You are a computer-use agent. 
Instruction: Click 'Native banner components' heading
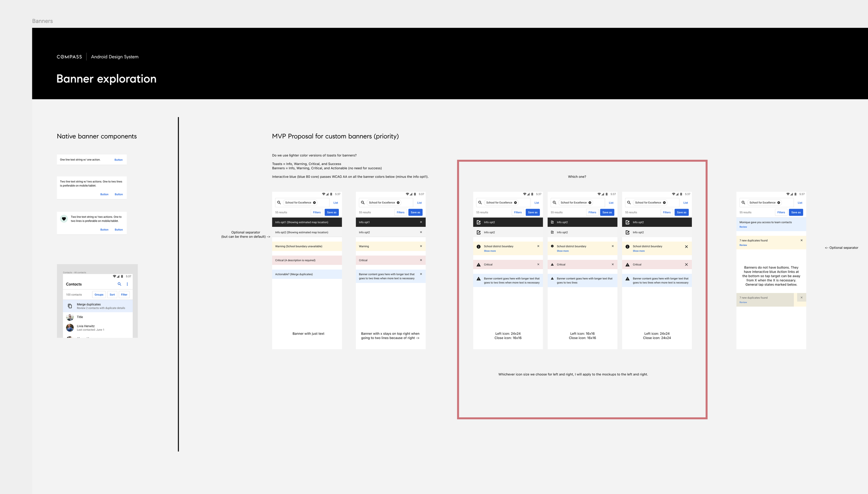click(97, 136)
